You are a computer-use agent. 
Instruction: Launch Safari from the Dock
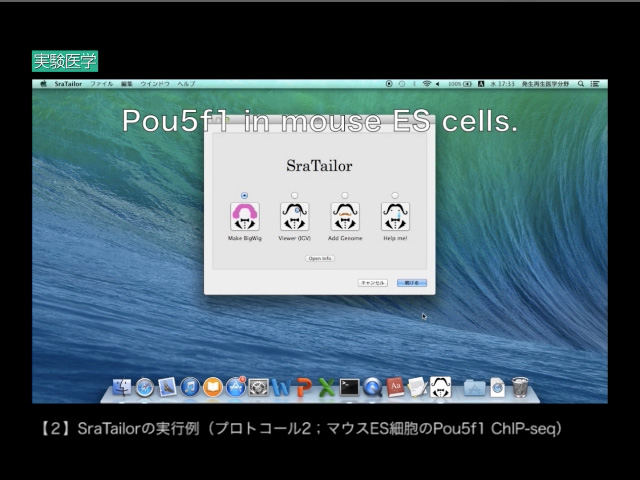(145, 386)
